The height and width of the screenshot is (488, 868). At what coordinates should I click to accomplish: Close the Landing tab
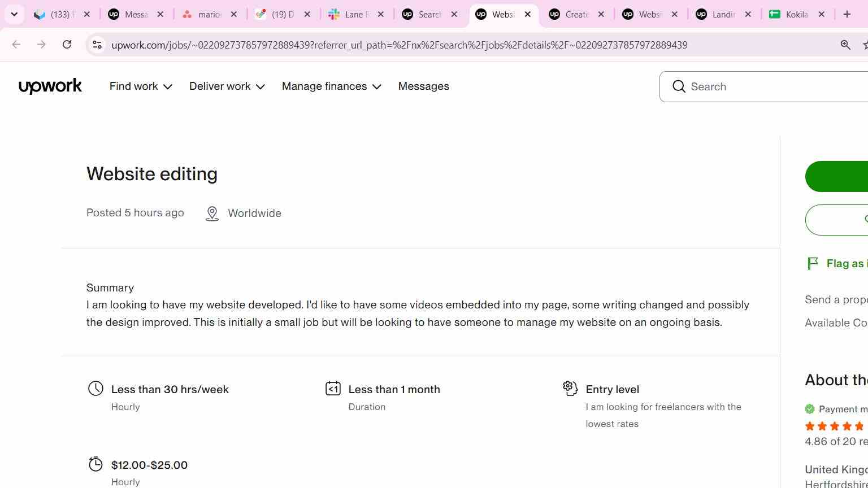[x=748, y=14]
